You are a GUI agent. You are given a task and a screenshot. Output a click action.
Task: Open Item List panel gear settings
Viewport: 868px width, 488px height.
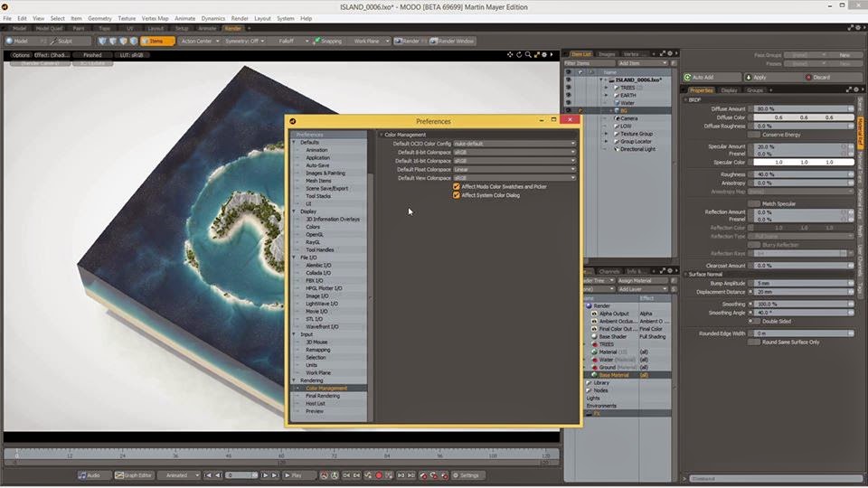tap(670, 53)
